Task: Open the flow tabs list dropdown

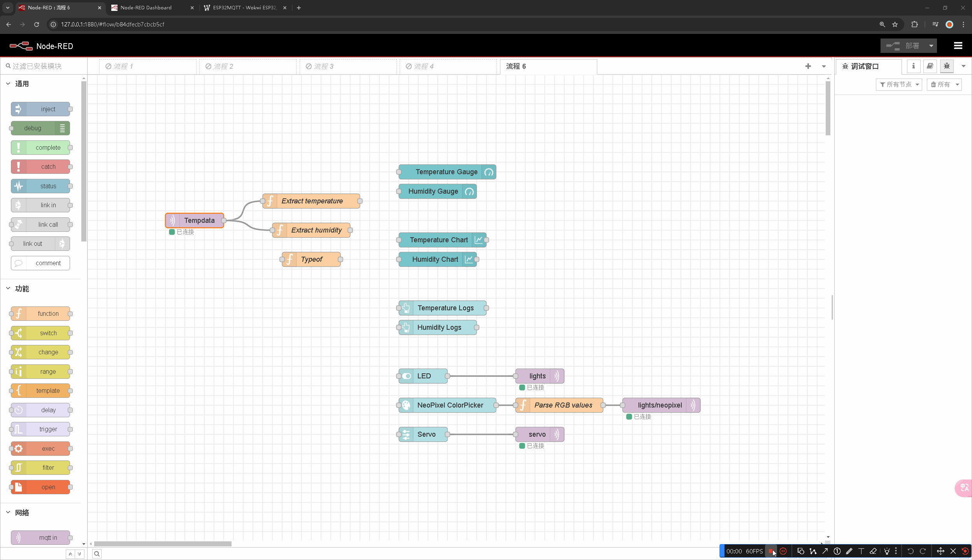Action: pyautogui.click(x=824, y=66)
